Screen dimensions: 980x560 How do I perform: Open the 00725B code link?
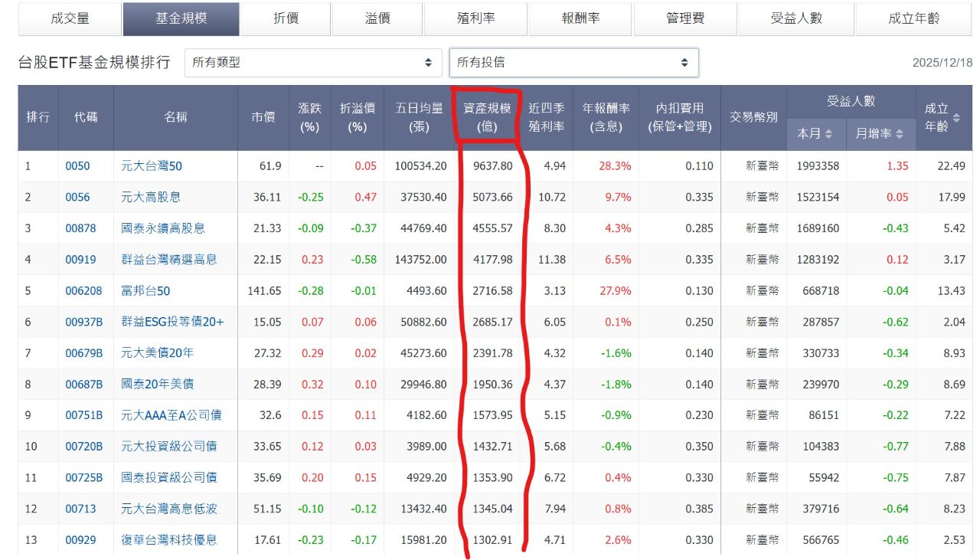(x=84, y=477)
